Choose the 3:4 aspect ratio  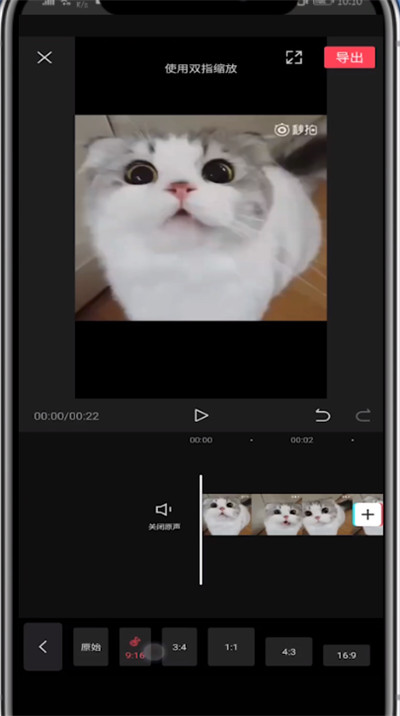[x=179, y=647]
